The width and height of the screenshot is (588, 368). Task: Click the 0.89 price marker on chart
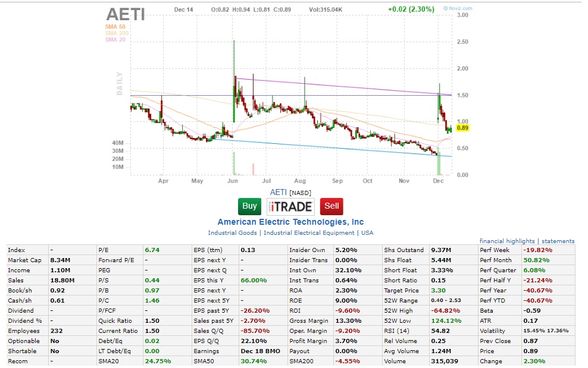pyautogui.click(x=462, y=128)
